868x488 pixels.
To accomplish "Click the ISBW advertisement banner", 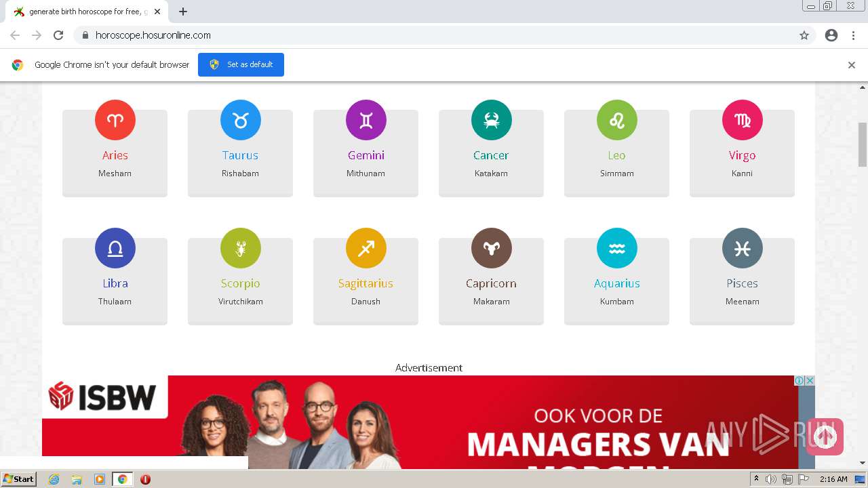I will click(429, 422).
